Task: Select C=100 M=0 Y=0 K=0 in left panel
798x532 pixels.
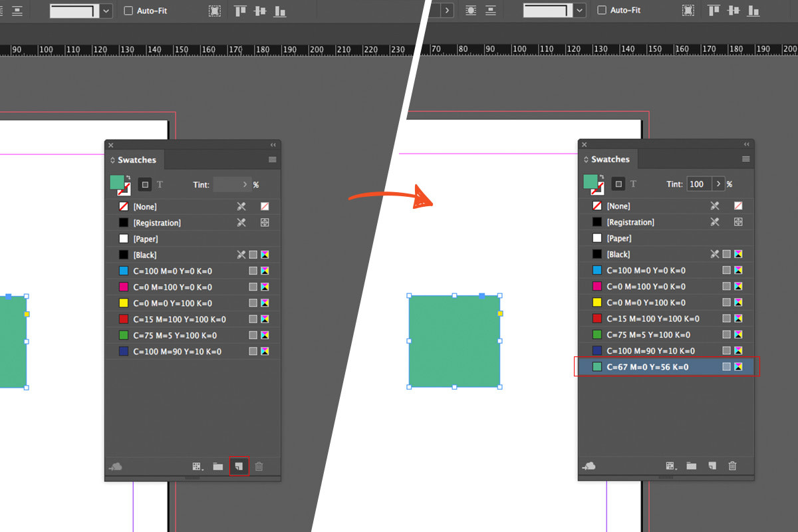Action: pyautogui.click(x=193, y=271)
